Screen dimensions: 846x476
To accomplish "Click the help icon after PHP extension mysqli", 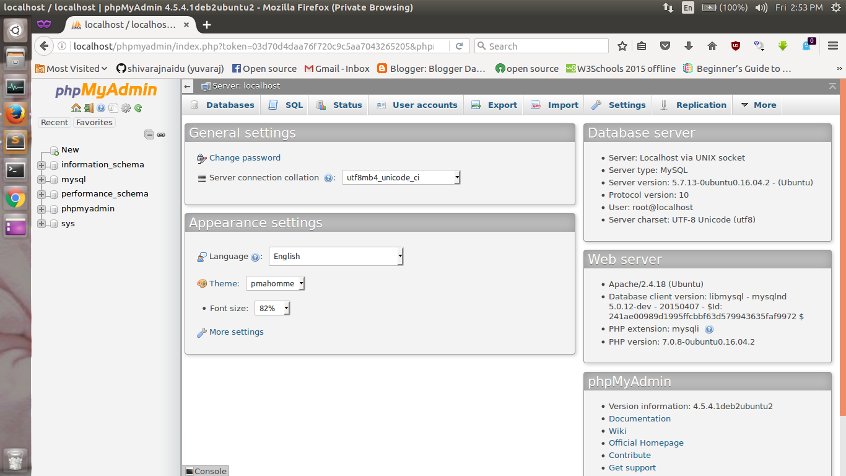I will point(709,329).
